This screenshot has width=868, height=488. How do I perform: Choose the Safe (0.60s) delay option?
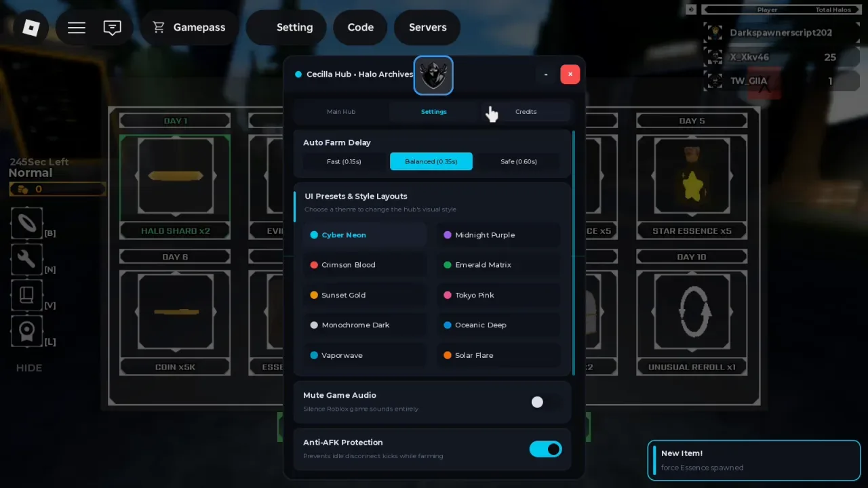click(519, 161)
